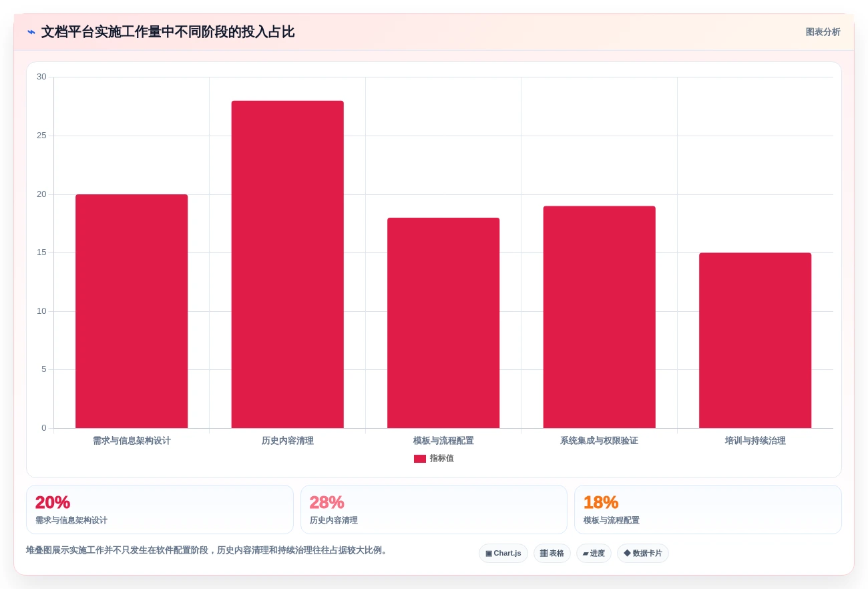The image size is (868, 589).
Task: Click the y-axis value 0
Action: 44,428
